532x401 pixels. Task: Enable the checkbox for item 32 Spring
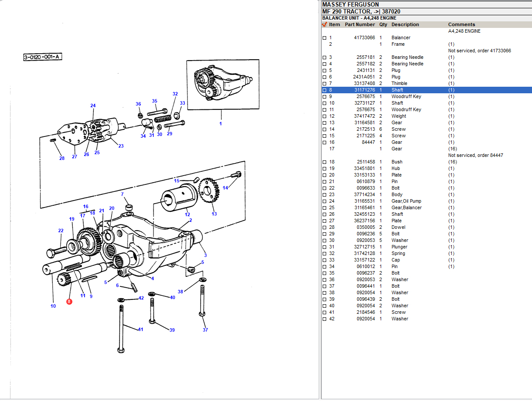(x=324, y=254)
